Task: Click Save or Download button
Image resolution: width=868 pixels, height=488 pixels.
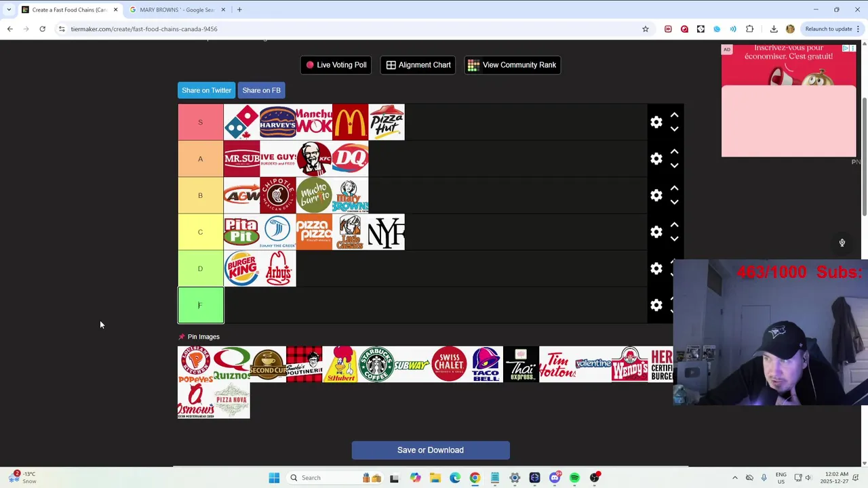Action: point(431,450)
